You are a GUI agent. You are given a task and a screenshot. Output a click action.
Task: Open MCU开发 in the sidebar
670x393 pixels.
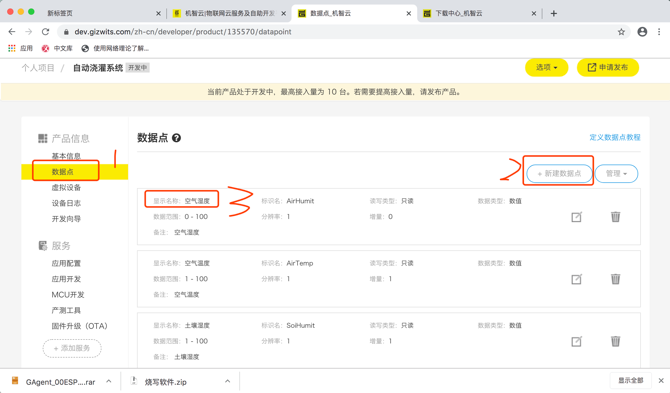[x=68, y=295]
